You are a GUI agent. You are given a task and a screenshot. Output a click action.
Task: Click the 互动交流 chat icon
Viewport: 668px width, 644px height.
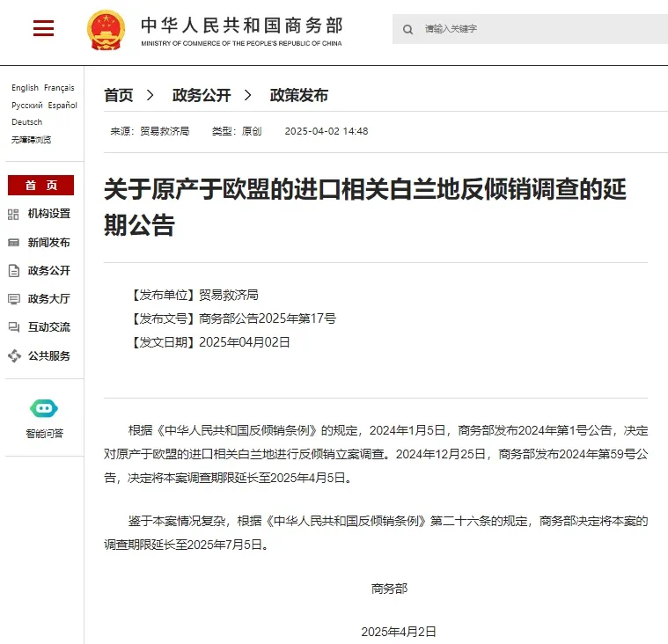point(14,327)
